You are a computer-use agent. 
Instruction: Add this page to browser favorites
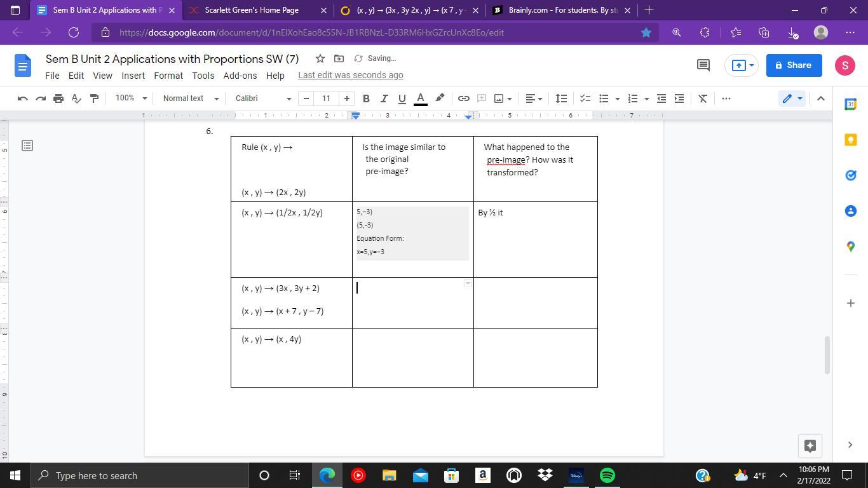(x=646, y=32)
